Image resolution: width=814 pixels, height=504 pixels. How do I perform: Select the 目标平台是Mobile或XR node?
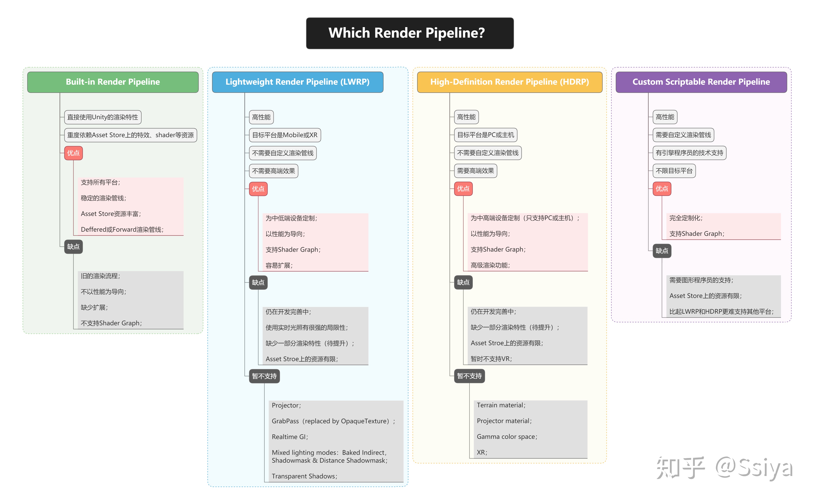point(284,135)
